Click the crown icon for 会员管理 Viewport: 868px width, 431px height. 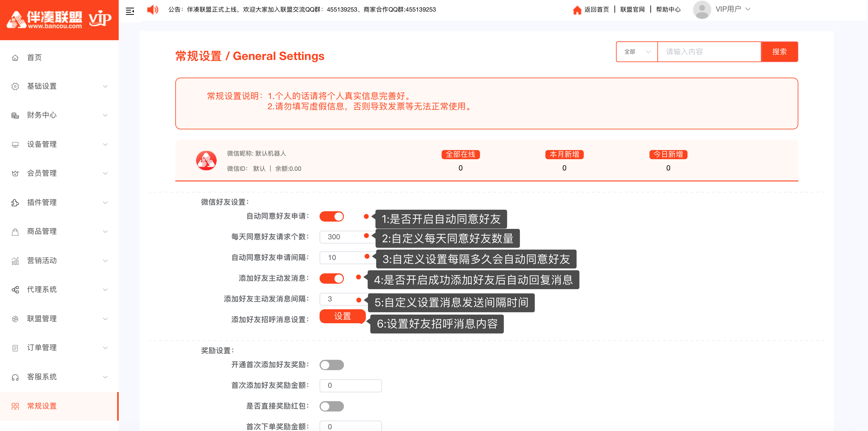point(15,173)
